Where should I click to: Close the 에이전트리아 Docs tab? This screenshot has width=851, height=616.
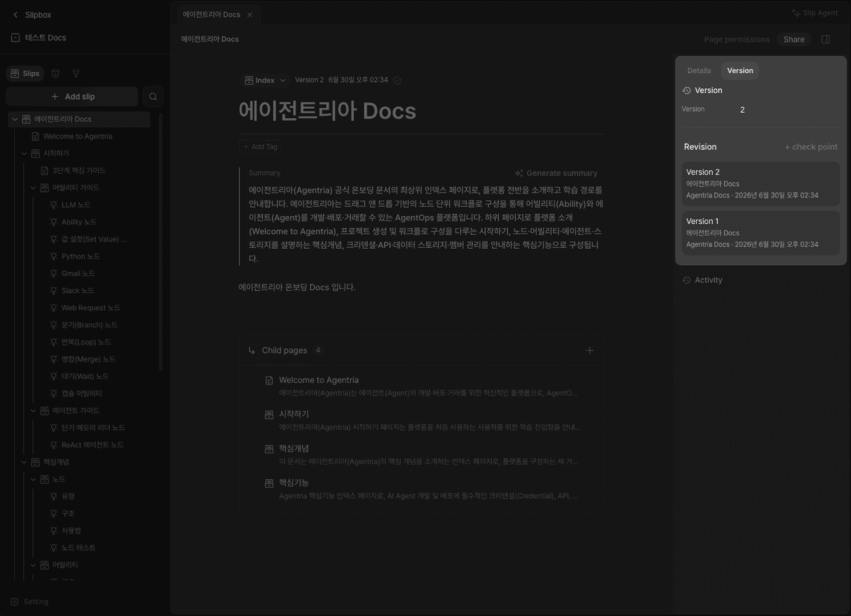[x=250, y=15]
